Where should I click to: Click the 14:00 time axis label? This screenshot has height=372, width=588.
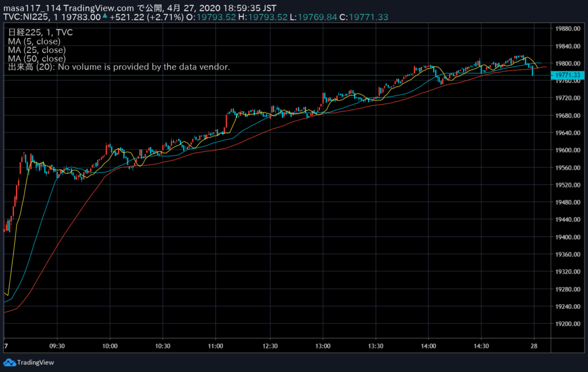[428, 346]
